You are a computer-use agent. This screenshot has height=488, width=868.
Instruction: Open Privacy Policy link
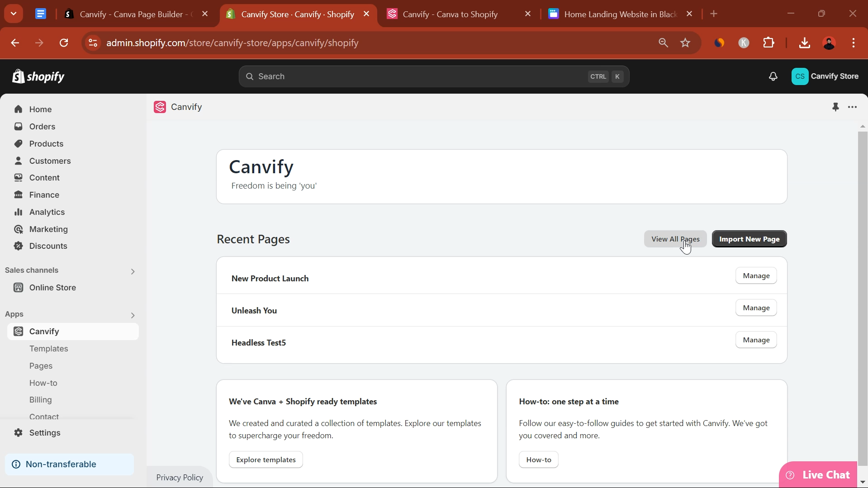pos(180,478)
